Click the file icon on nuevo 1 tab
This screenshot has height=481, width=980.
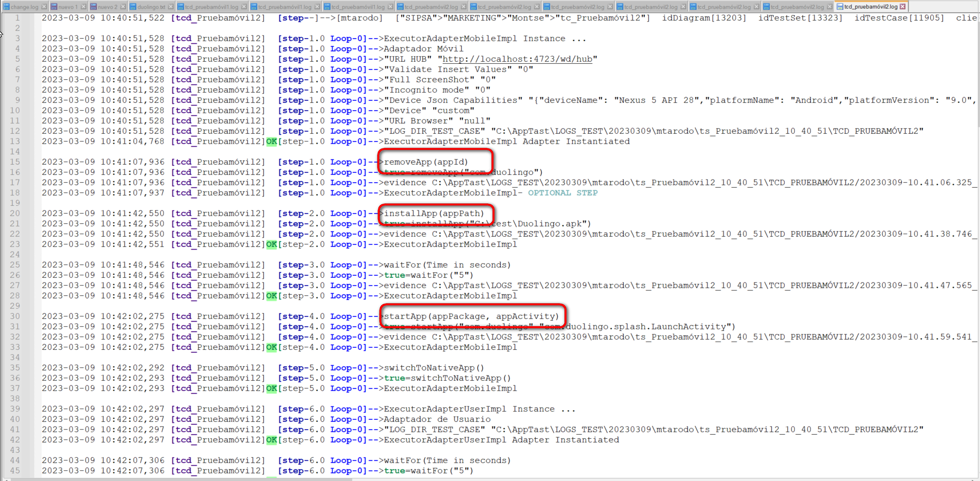coord(53,7)
